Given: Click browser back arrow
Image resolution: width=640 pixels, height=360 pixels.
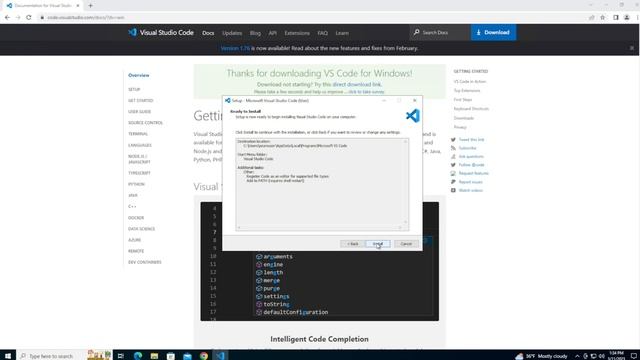Looking at the screenshot, I should click(x=7, y=18).
